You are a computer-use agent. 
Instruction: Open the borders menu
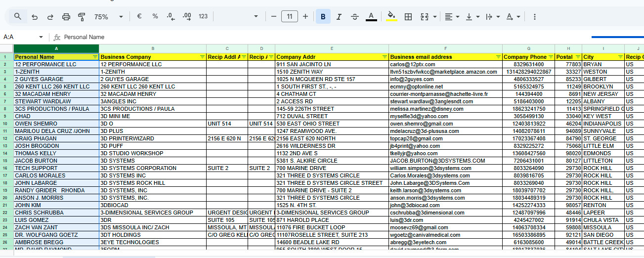point(408,17)
